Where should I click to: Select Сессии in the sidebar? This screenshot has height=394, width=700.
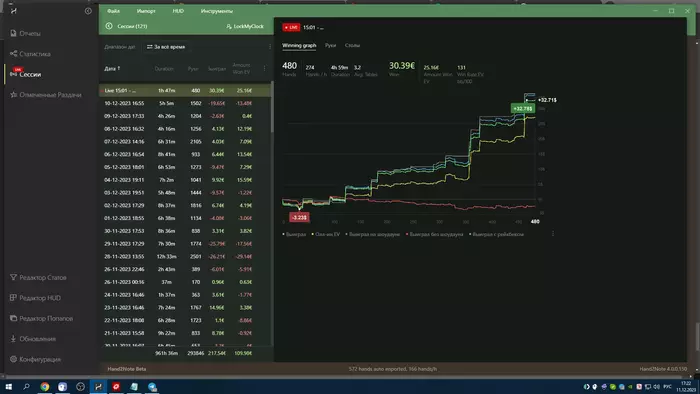coord(25,74)
